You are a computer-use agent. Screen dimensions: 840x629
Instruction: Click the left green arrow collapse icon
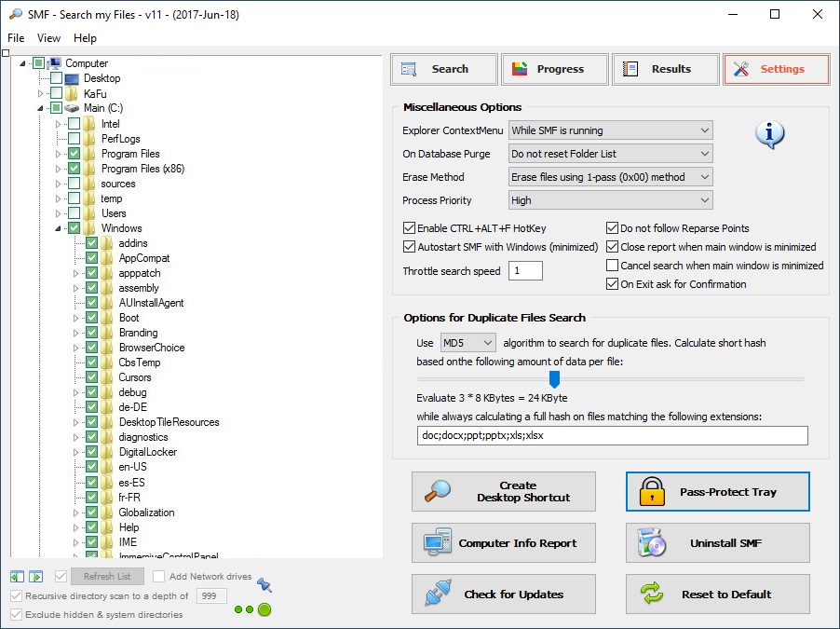tap(17, 577)
